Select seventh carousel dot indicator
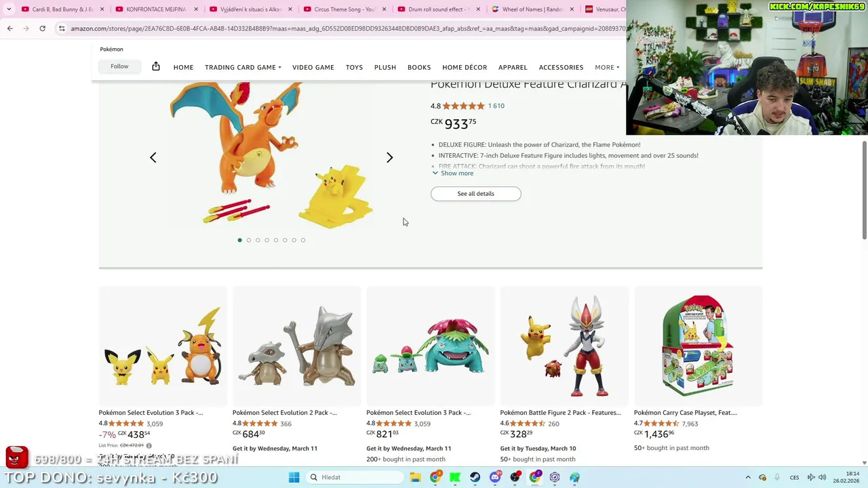Image resolution: width=868 pixels, height=488 pixels. (x=294, y=240)
